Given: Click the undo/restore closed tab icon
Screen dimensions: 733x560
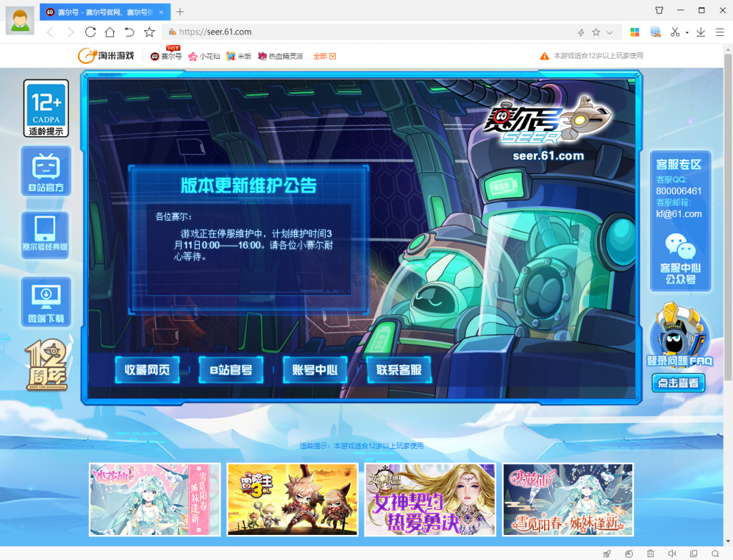Looking at the screenshot, I should tap(129, 32).
